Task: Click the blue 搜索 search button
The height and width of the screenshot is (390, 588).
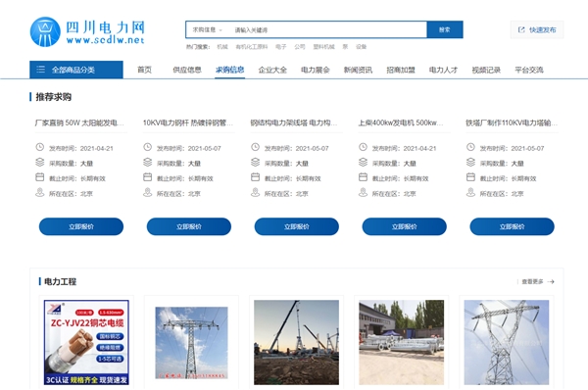Action: (x=445, y=29)
